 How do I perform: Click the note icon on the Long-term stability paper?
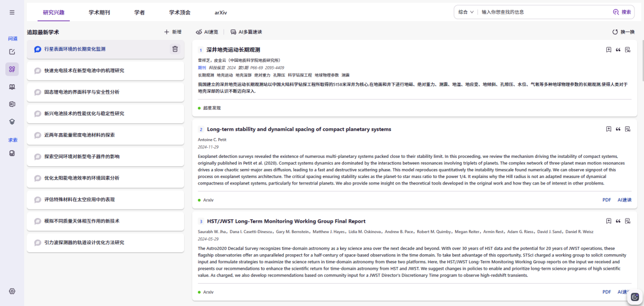pos(628,129)
